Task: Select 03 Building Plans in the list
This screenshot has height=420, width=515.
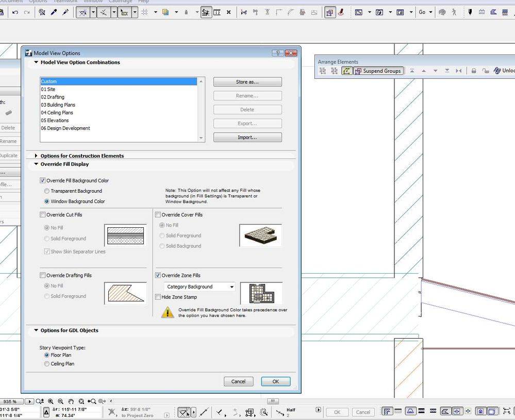Action: tap(58, 105)
